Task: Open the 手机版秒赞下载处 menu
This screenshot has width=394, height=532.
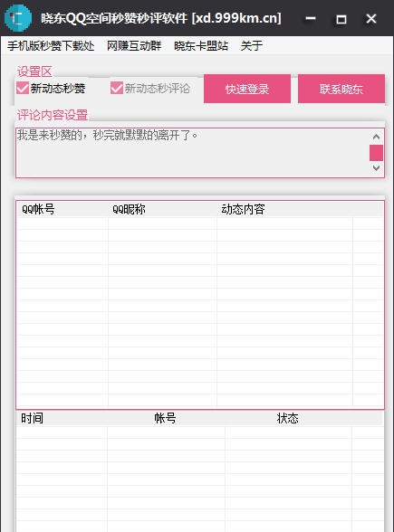Action: [x=51, y=45]
